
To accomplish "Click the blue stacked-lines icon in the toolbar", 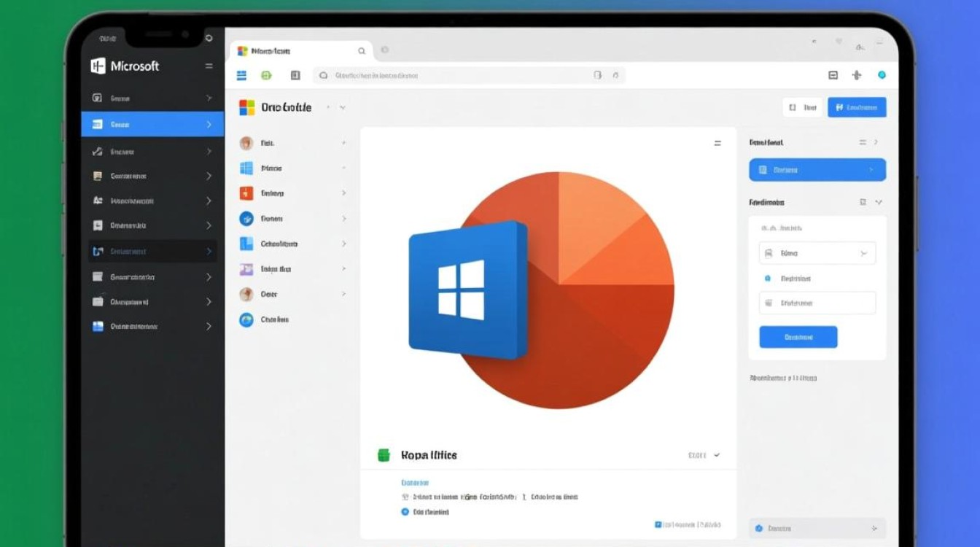I will click(x=242, y=75).
